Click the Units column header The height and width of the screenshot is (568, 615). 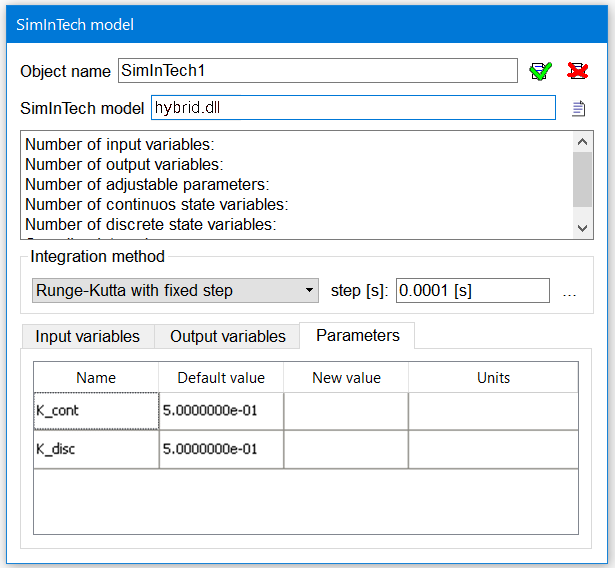(493, 377)
